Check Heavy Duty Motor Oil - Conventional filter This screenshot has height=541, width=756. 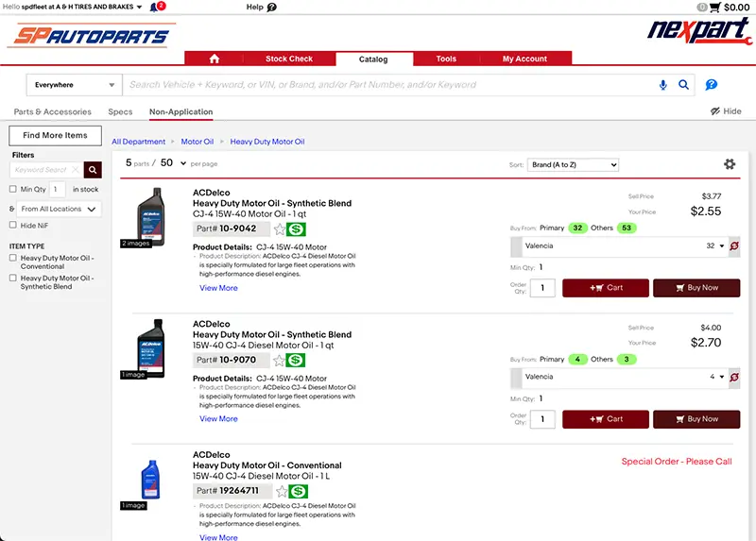13,258
